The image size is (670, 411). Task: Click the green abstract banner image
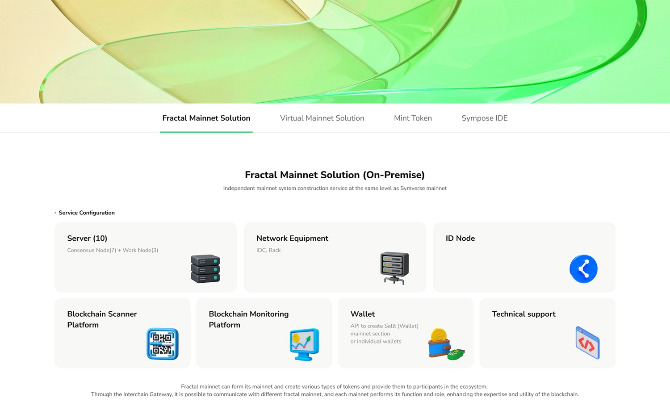tap(335, 51)
